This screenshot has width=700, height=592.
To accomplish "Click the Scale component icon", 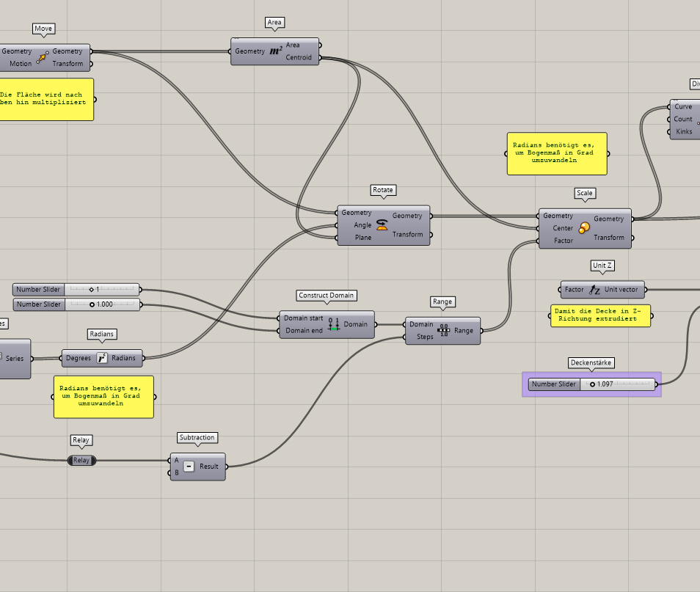I will 585,228.
